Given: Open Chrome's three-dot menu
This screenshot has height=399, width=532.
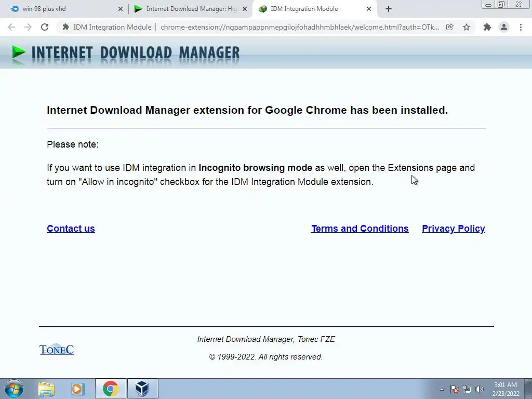Looking at the screenshot, I should point(521,27).
